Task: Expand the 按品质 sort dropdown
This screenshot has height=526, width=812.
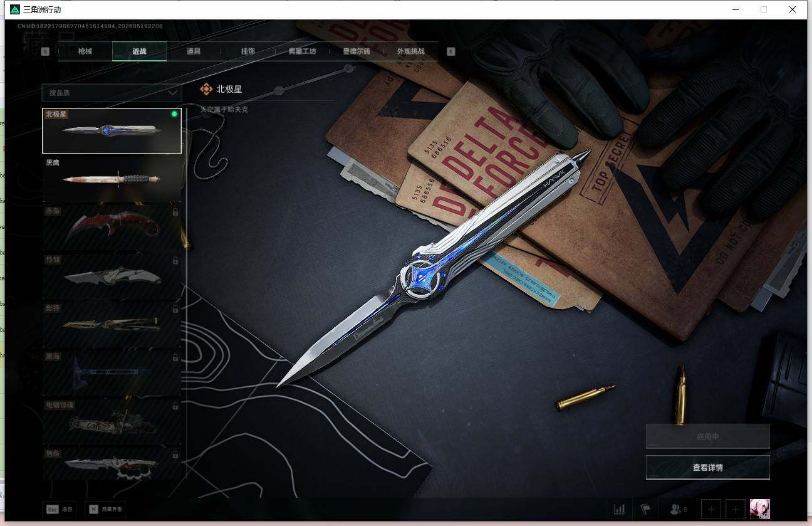Action: click(112, 92)
